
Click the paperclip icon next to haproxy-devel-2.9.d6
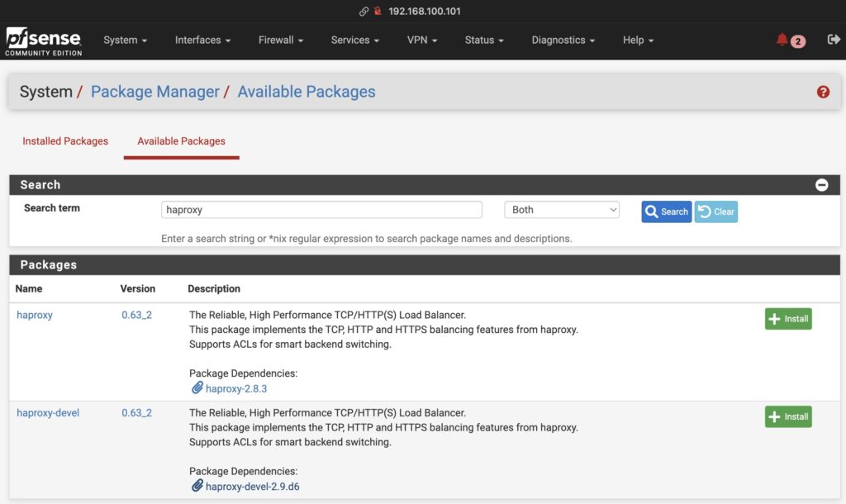(197, 486)
